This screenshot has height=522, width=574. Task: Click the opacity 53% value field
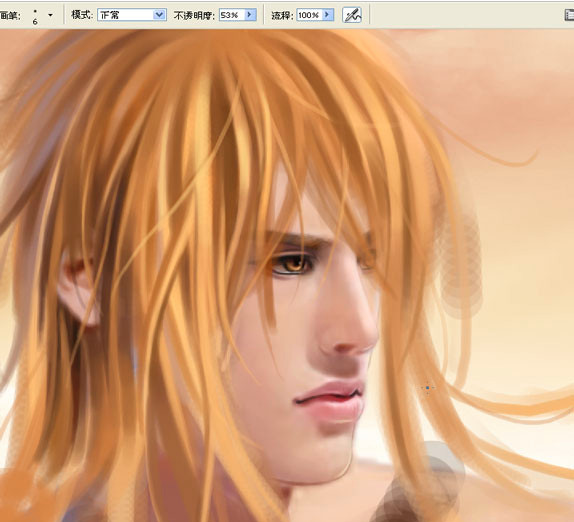[x=232, y=15]
